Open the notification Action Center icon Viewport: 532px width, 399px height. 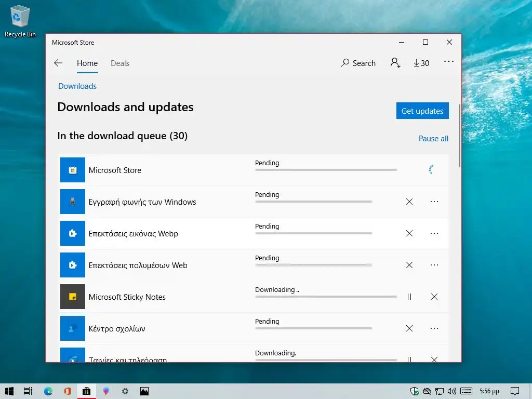point(515,391)
